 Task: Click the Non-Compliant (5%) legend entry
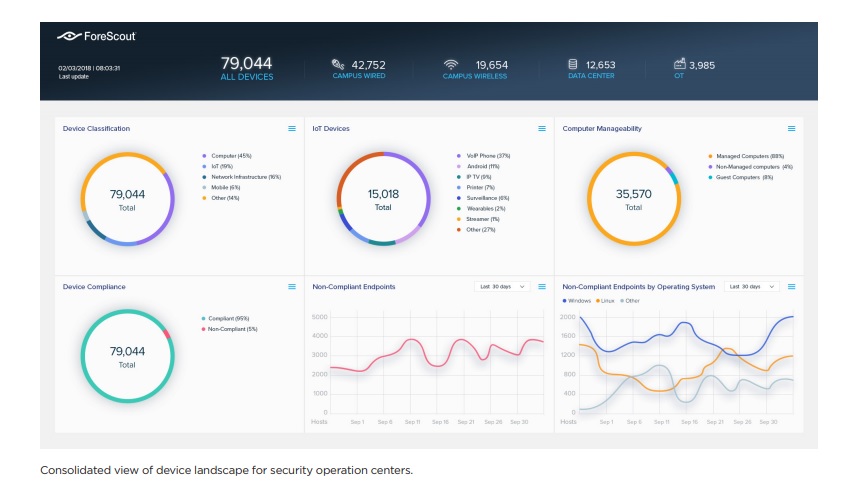tap(233, 328)
